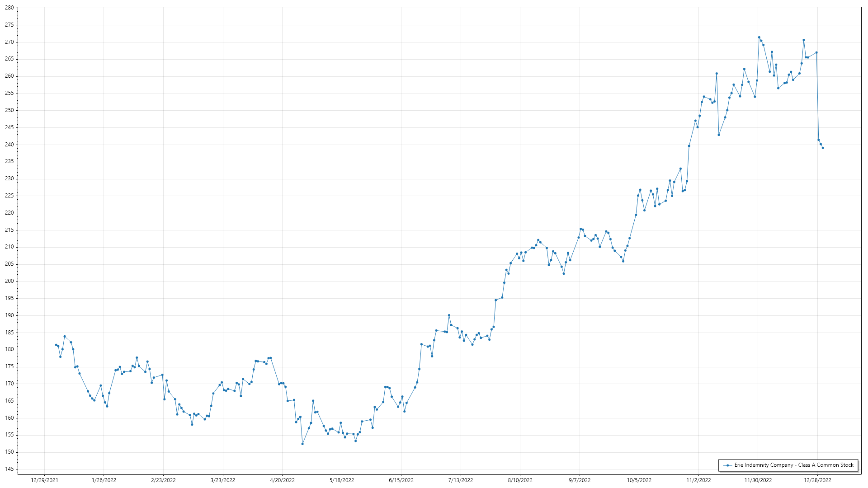
Task: Click the 12/28/2022 x-axis label
Action: [x=817, y=480]
